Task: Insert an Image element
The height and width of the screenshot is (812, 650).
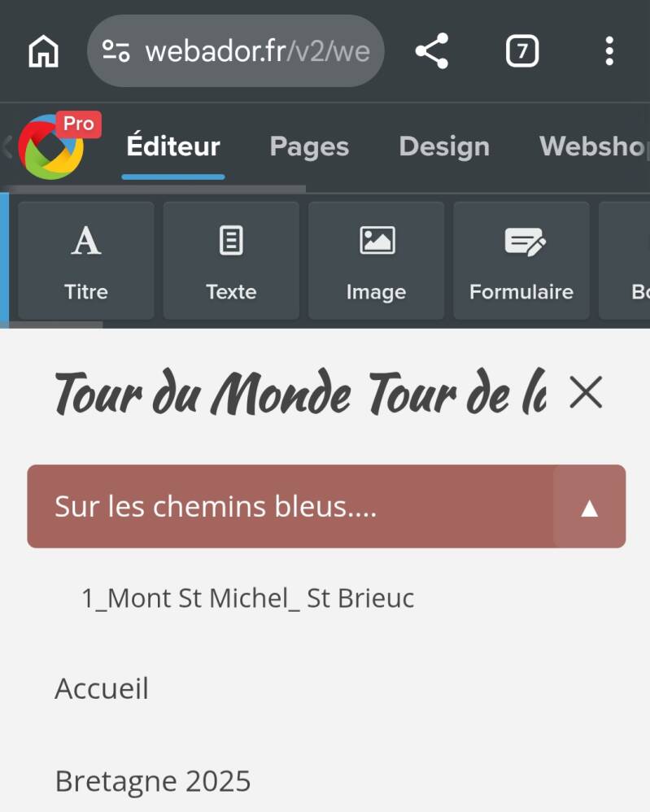Action: click(376, 260)
